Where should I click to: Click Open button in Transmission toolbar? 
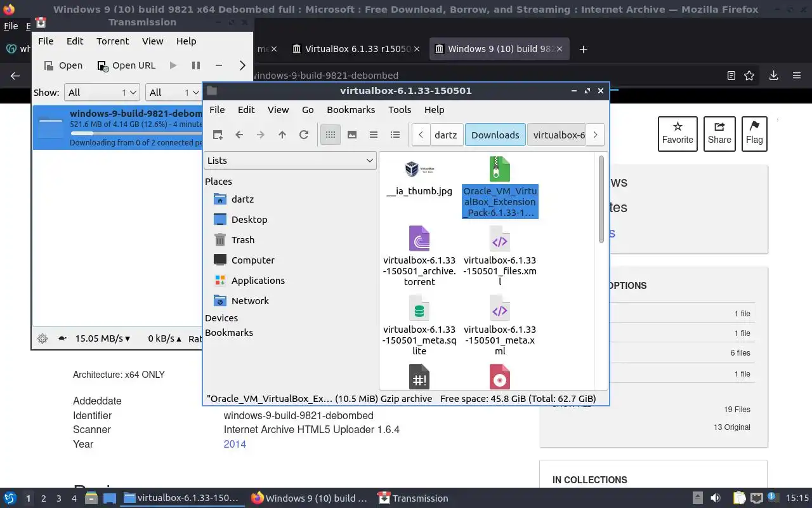(x=63, y=65)
